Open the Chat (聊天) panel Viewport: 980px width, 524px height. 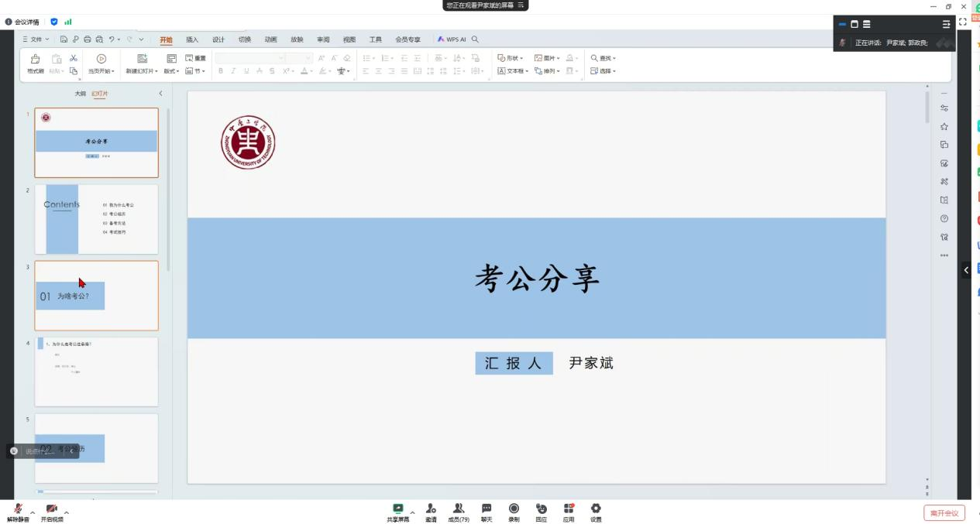[x=486, y=509]
